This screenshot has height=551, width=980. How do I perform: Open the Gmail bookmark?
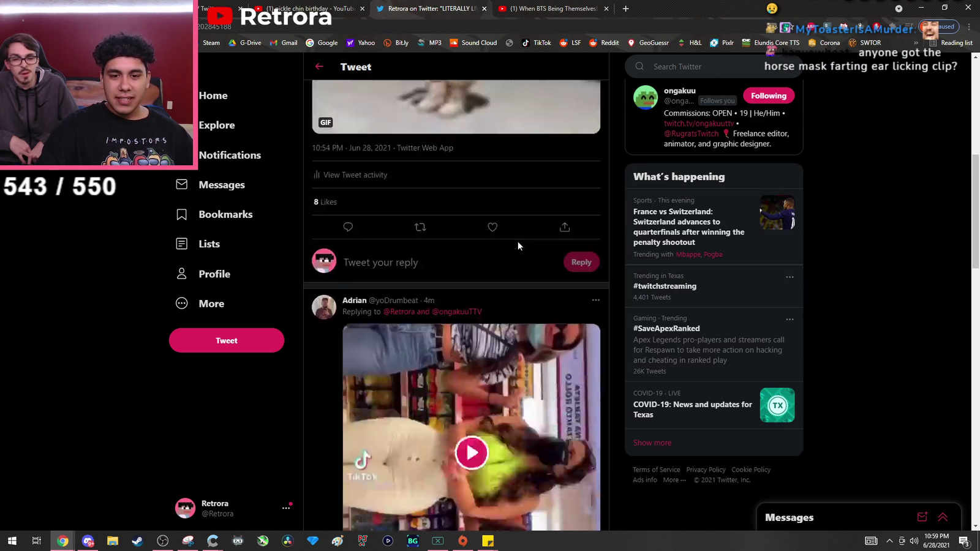284,43
